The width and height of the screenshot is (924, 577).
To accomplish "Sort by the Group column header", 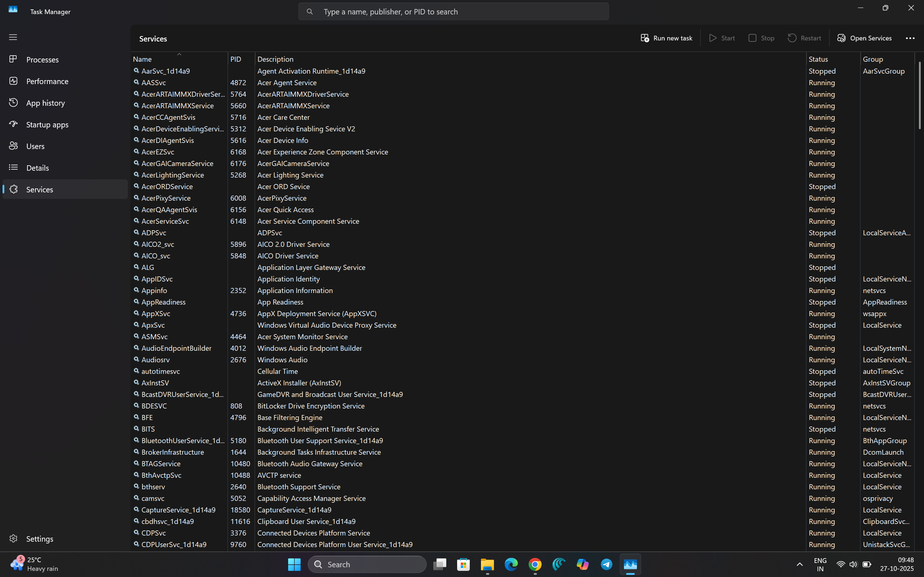I will point(872,59).
